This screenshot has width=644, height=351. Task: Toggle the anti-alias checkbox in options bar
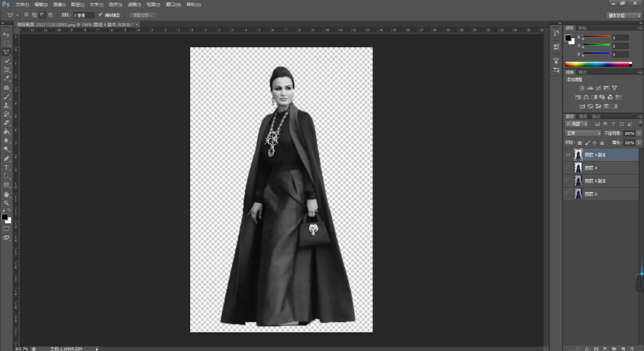(x=100, y=15)
